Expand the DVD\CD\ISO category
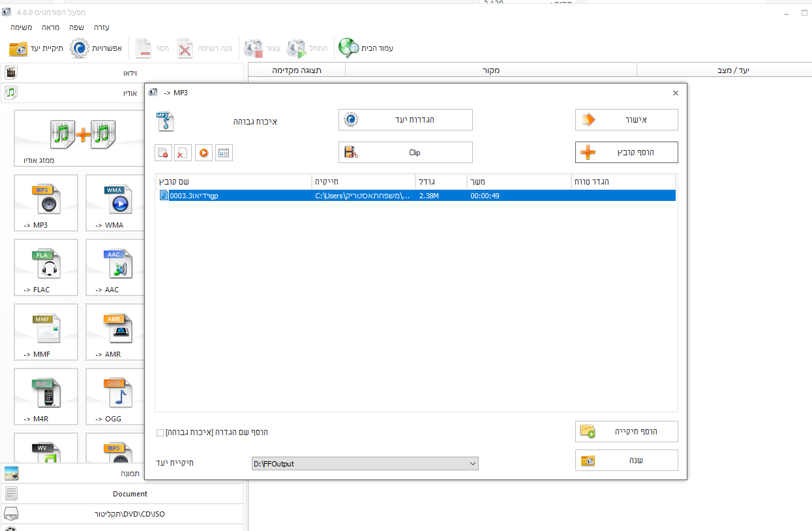Screen dimensions: 812x531 point(123,514)
